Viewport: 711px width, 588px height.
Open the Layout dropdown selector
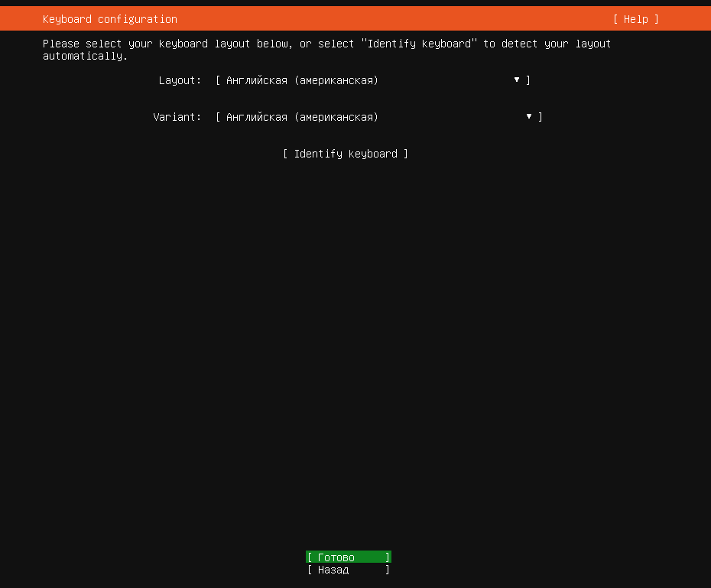coord(373,80)
